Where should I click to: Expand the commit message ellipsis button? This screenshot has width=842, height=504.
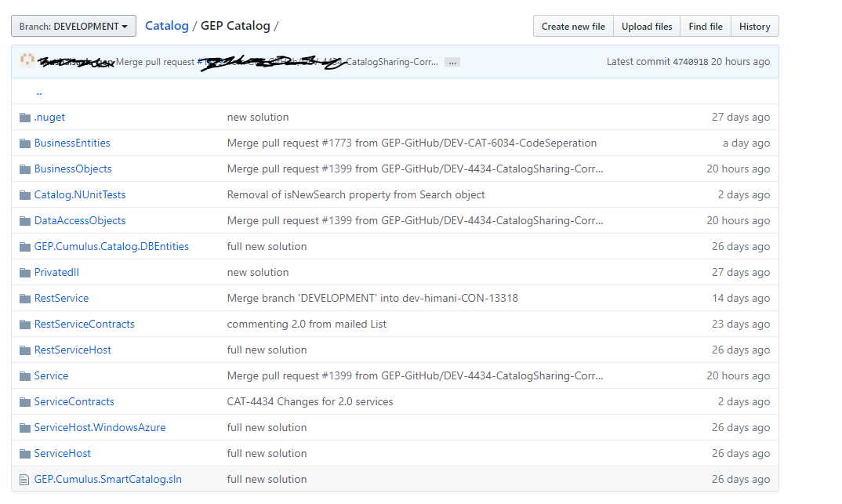coord(452,62)
